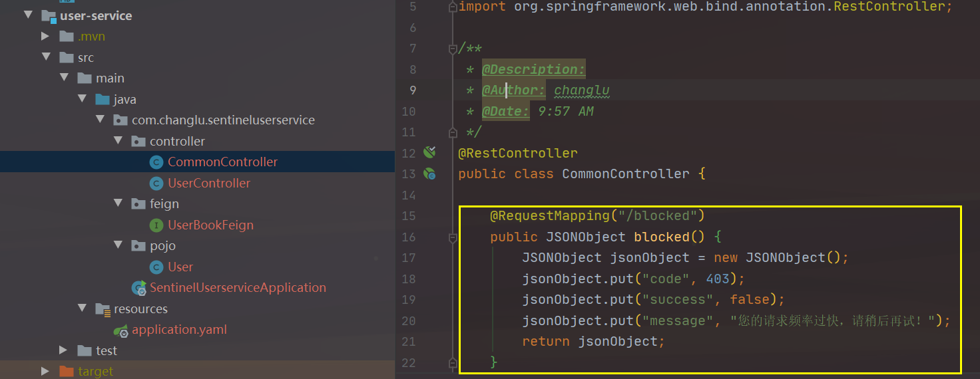Image resolution: width=980 pixels, height=379 pixels.
Task: Collapse the feign package arrow
Action: [x=118, y=203]
